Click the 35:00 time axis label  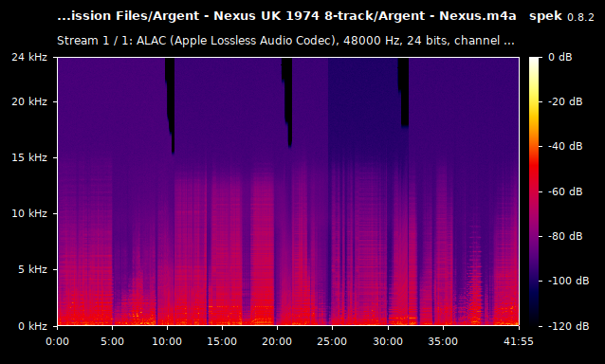443,341
